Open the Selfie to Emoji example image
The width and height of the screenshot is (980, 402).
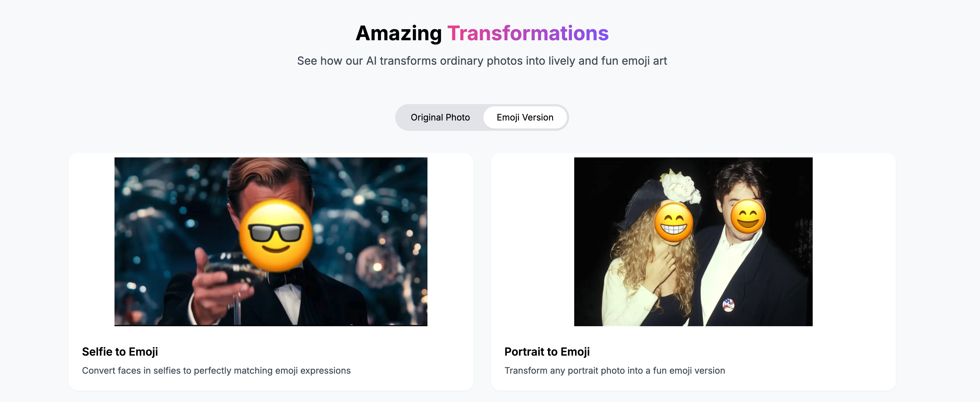point(271,242)
